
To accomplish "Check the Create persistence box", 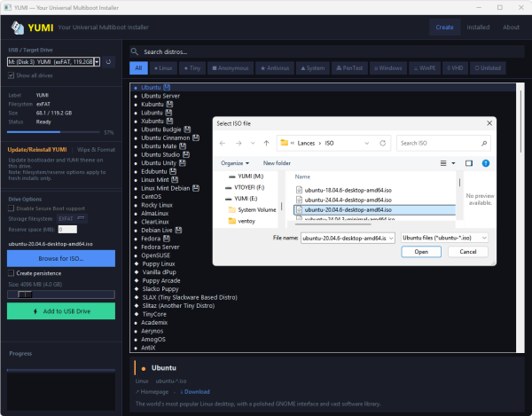I will tap(11, 273).
